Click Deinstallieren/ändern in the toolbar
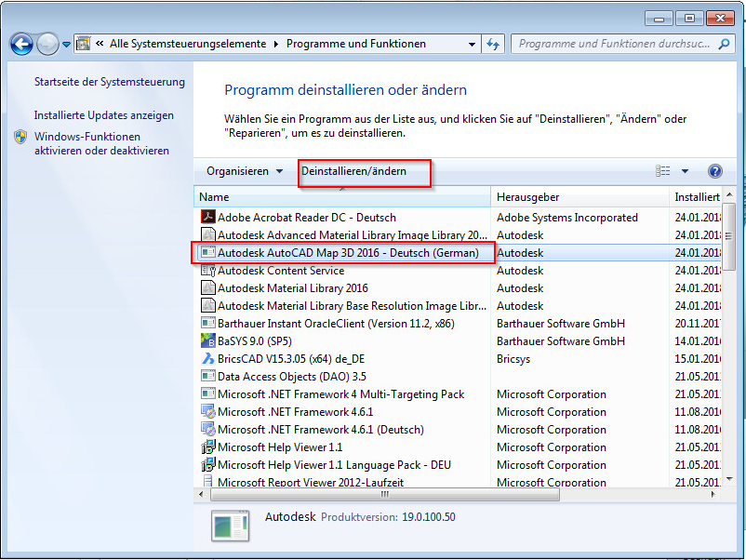This screenshot has height=560, width=746. (x=353, y=171)
